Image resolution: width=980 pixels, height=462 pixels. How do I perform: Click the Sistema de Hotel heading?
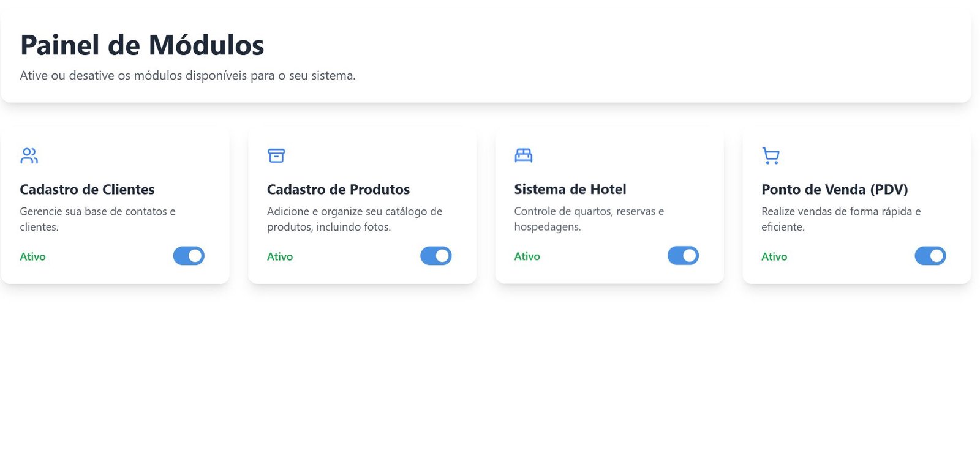(x=570, y=190)
